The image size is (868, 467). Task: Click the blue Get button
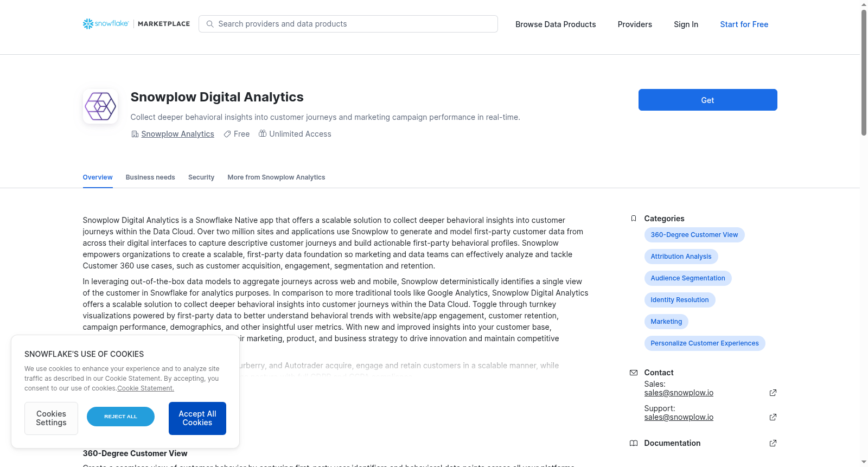707,100
